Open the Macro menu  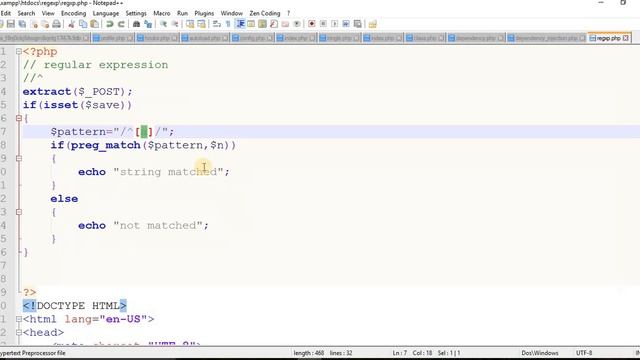(162, 13)
